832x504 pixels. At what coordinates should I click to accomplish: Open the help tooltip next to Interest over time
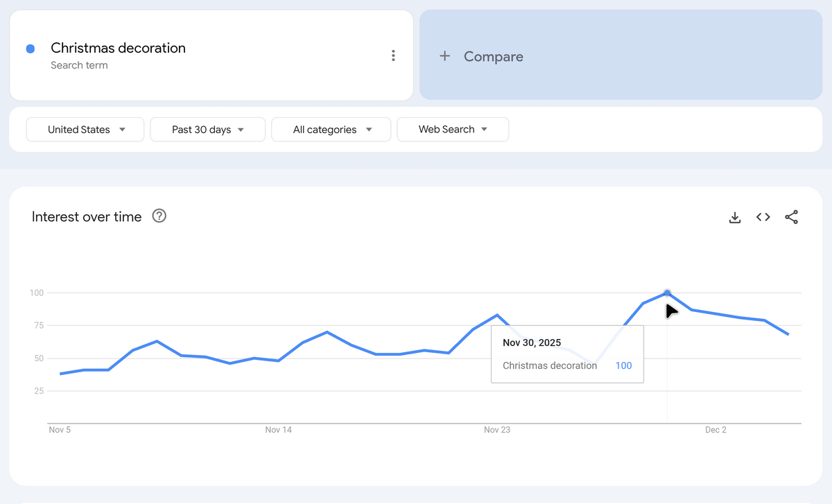(159, 216)
